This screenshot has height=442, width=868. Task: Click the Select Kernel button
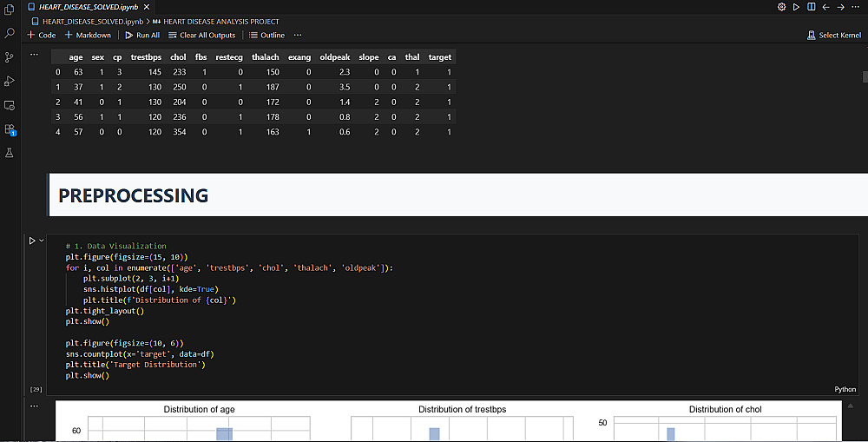tap(834, 35)
